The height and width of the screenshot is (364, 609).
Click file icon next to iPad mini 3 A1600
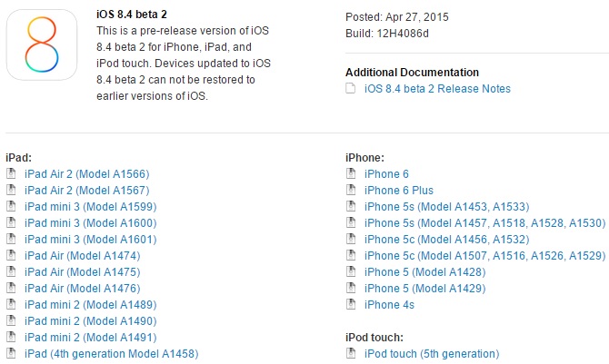11,222
